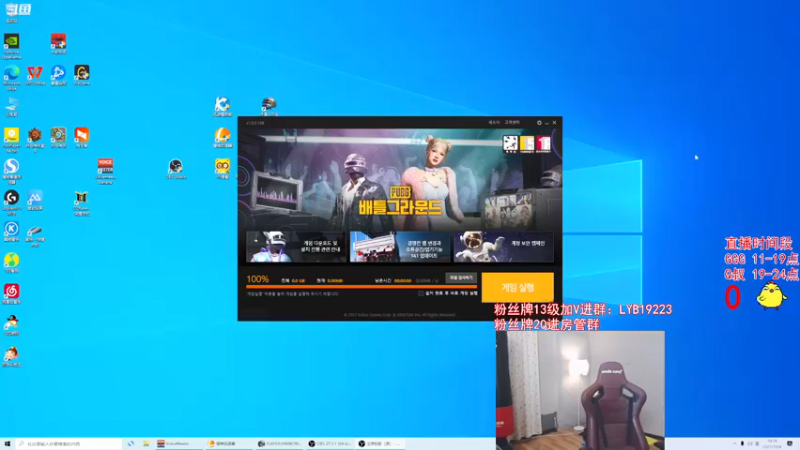Screen dimensions: 800x450
Task: Open the PUBG helmet desktop shortcut
Action: pyautogui.click(x=269, y=107)
